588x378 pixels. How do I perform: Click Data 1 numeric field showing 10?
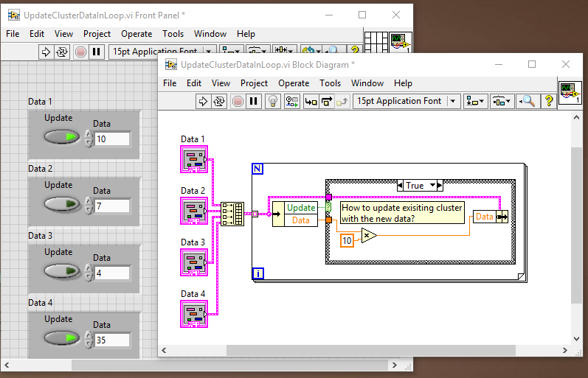tap(112, 139)
